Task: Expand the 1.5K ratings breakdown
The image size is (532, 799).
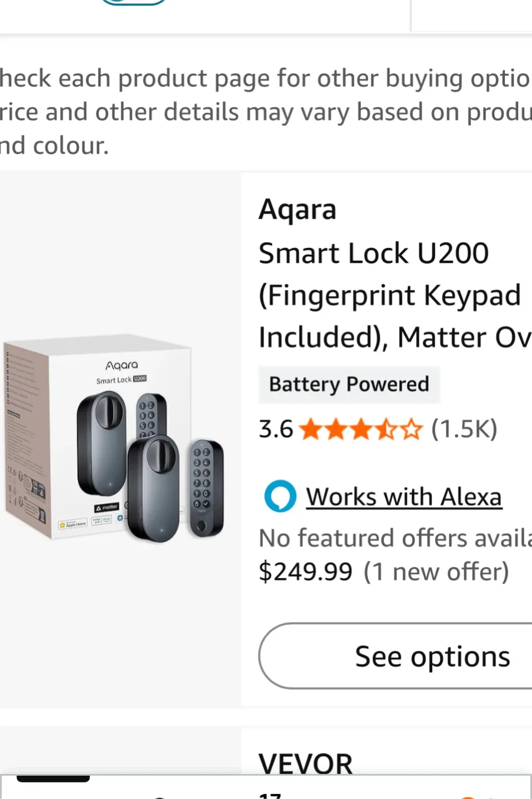Action: coord(465,428)
